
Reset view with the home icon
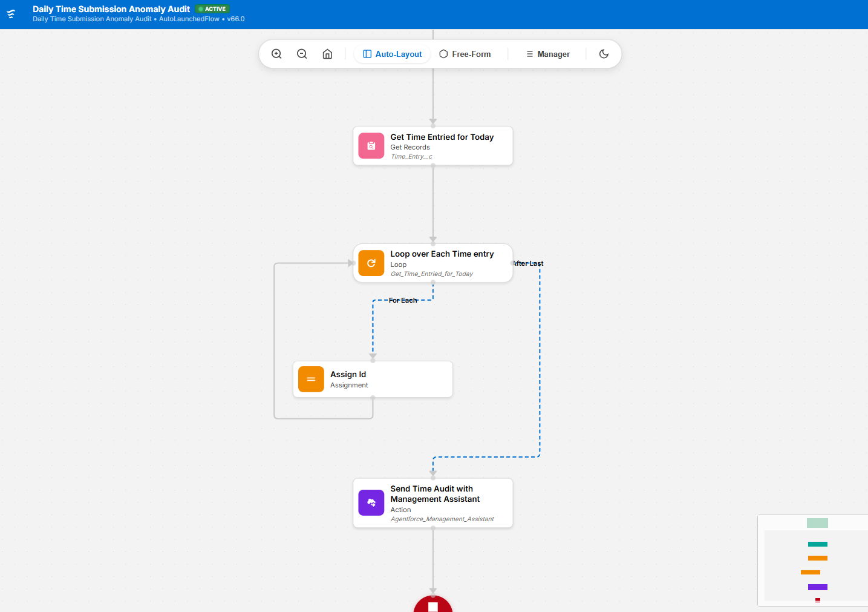[327, 54]
